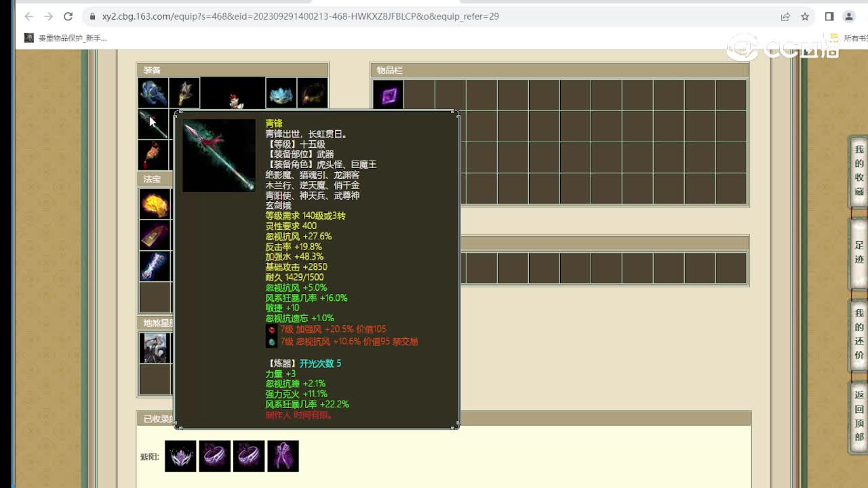This screenshot has width=868, height=488.
Task: Click the 物品栏 panel header
Action: 559,70
